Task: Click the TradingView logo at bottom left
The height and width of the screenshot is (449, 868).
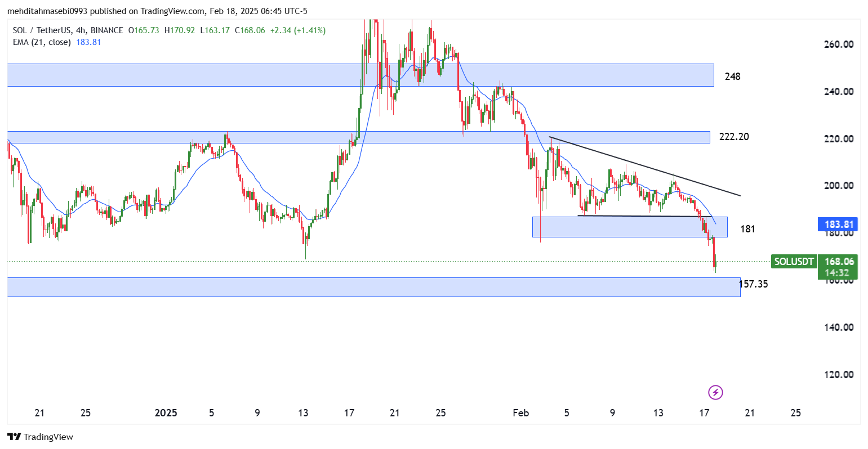Action: point(40,437)
